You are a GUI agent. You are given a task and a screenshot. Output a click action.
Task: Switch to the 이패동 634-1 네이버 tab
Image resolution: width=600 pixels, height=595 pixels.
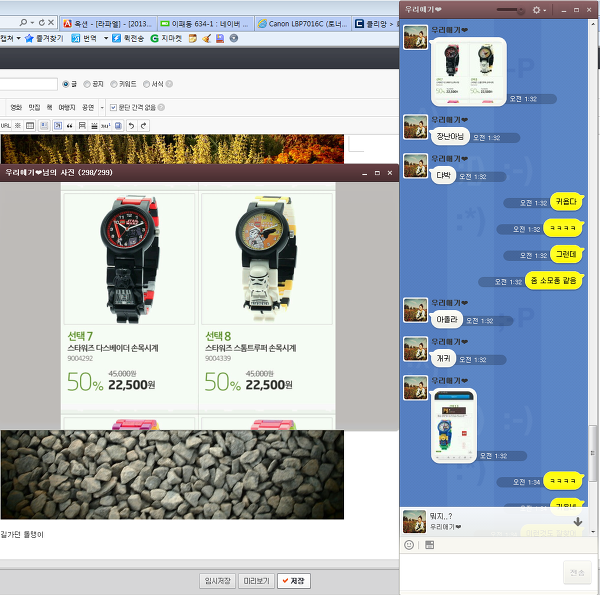(x=205, y=24)
